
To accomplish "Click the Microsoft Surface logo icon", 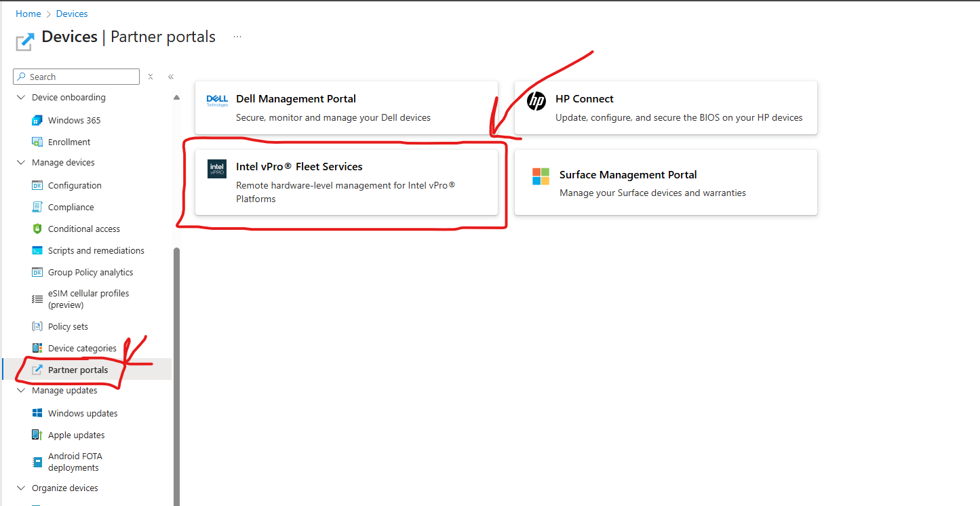I will point(541,176).
